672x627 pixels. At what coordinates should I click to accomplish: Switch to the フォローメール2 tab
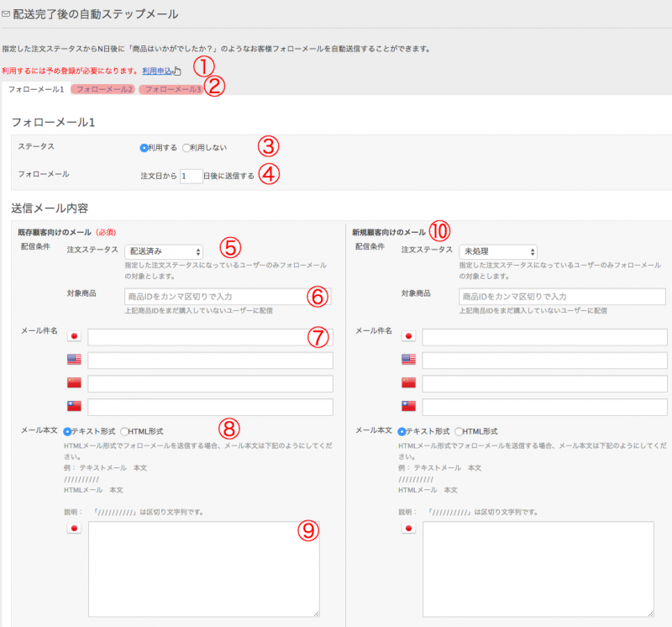[103, 89]
